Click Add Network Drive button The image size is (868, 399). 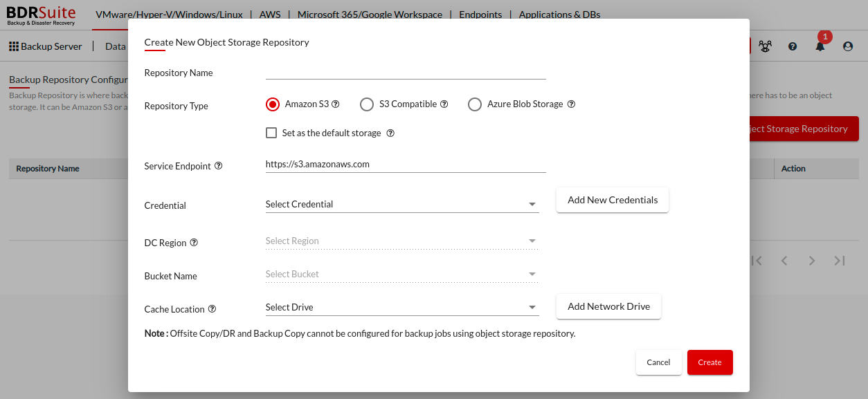608,306
